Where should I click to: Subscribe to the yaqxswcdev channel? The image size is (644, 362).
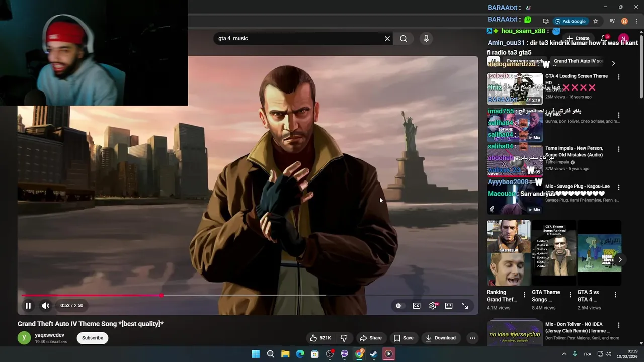pyautogui.click(x=93, y=338)
